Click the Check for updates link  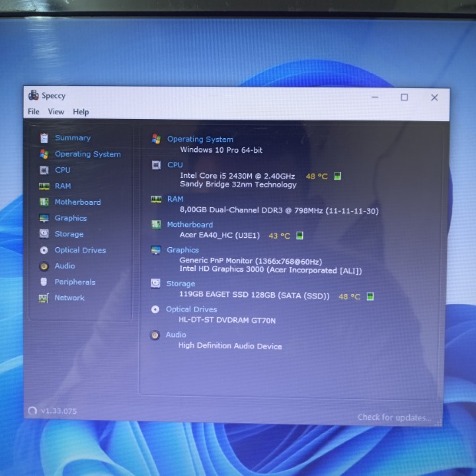[394, 417]
